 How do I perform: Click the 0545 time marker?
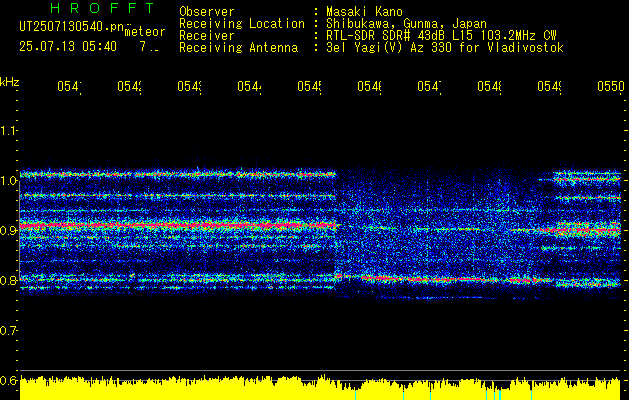(309, 86)
